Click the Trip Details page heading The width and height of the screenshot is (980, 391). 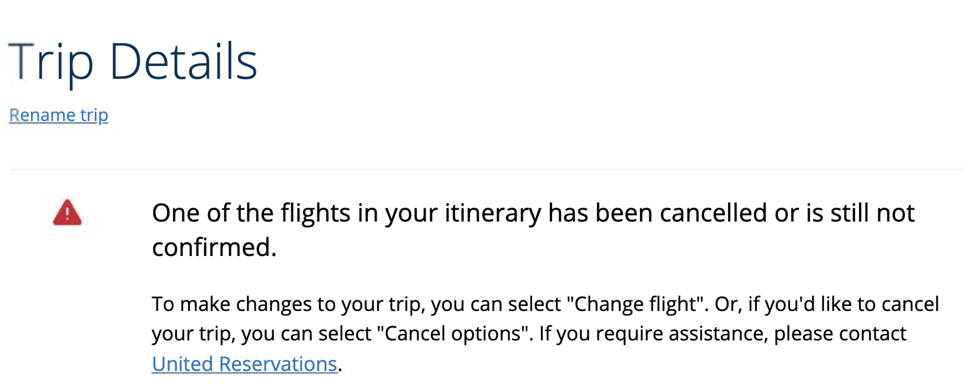pos(133,62)
